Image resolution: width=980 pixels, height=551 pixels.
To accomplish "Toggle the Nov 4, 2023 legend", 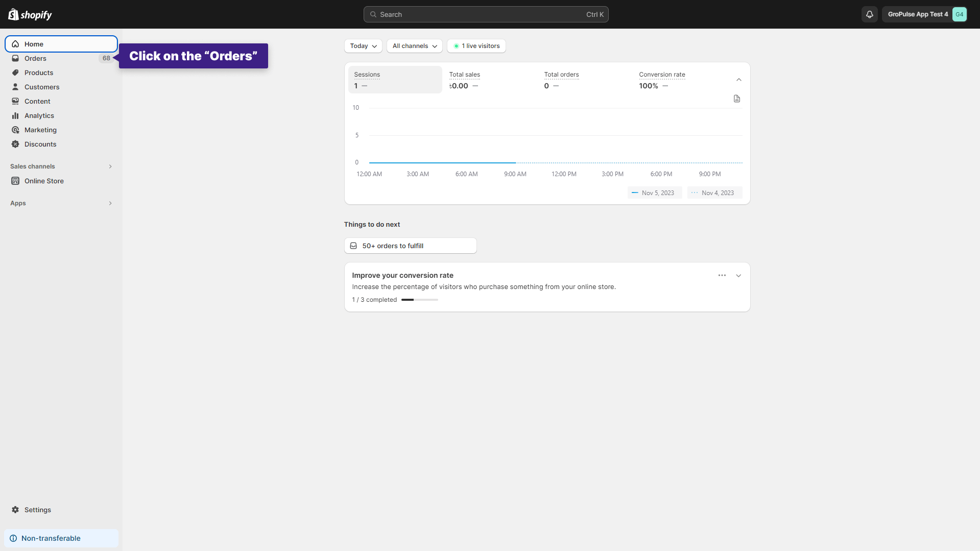I will (714, 193).
